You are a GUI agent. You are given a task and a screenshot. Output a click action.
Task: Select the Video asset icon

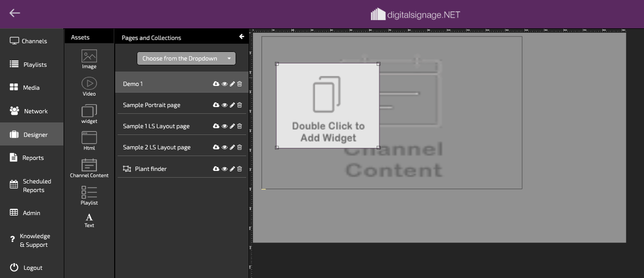(89, 84)
